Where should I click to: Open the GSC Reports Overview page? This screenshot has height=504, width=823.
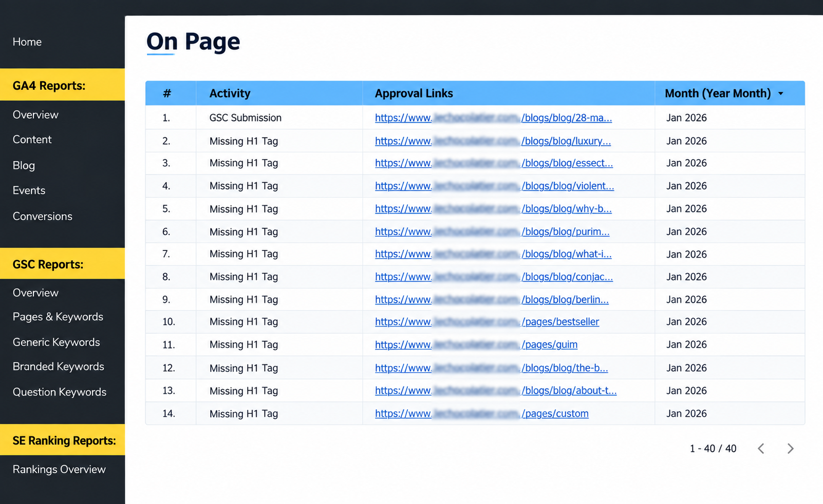point(35,293)
